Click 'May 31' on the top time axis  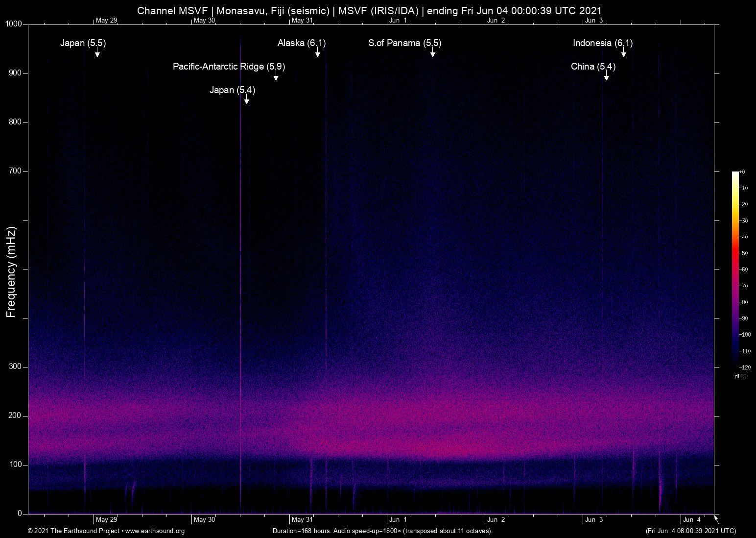pos(302,20)
